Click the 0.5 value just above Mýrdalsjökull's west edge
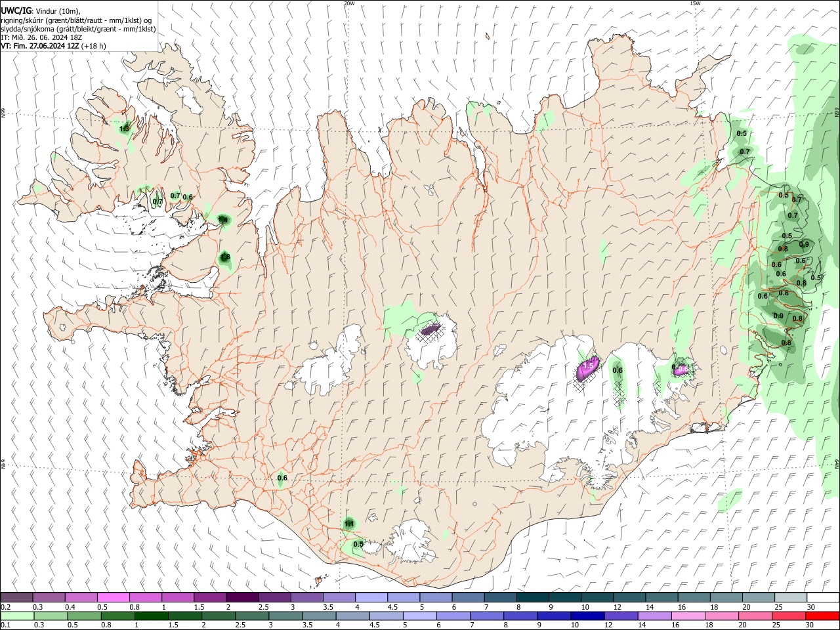This screenshot has width=840, height=630. click(358, 544)
